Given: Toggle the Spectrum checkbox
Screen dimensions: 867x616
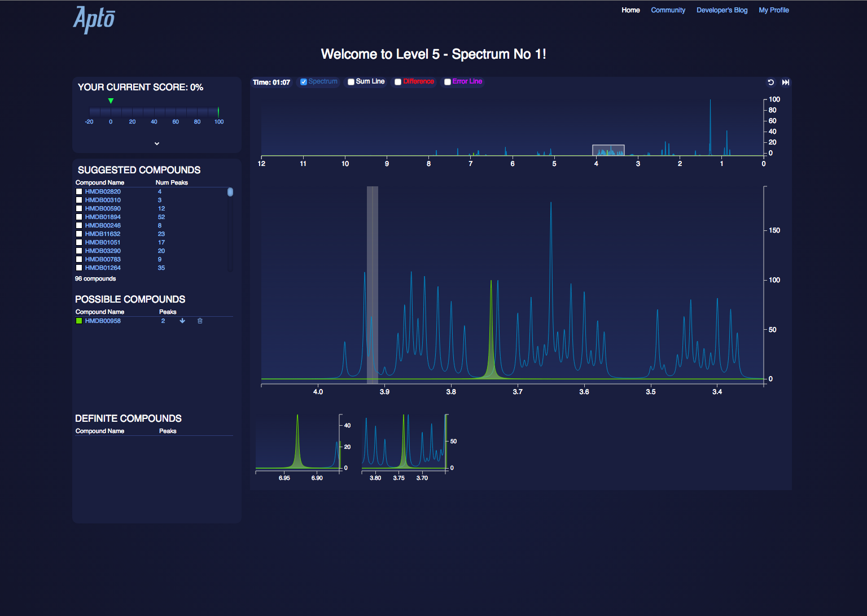Looking at the screenshot, I should pos(304,82).
